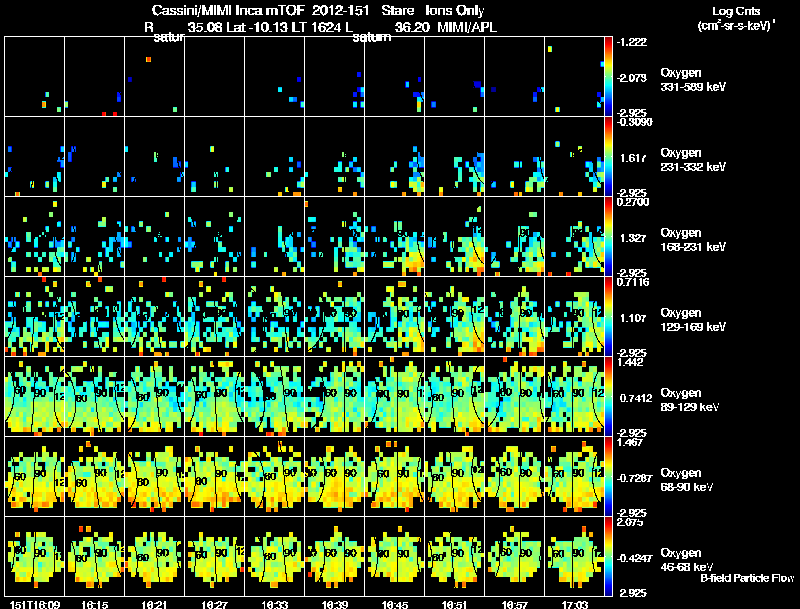Click the Cassini/MIMI Inca mTOF title text
The height and width of the screenshot is (609, 800).
(228, 10)
